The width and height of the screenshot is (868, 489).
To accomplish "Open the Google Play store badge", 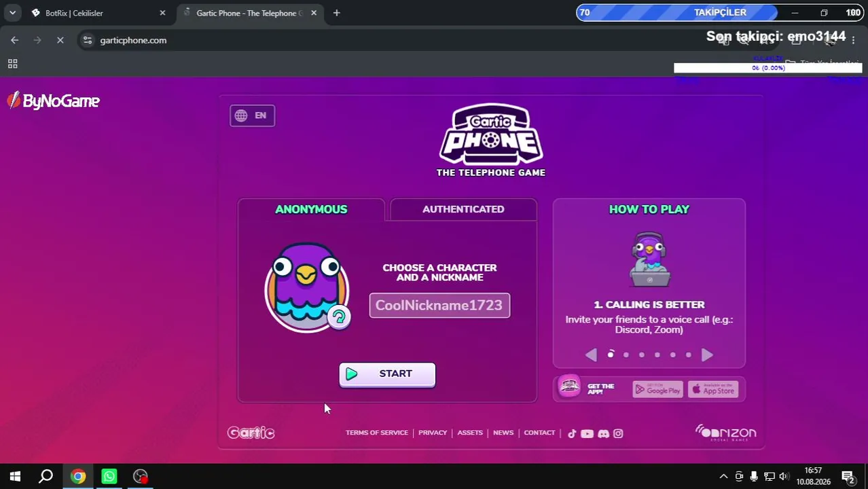I will (657, 389).
